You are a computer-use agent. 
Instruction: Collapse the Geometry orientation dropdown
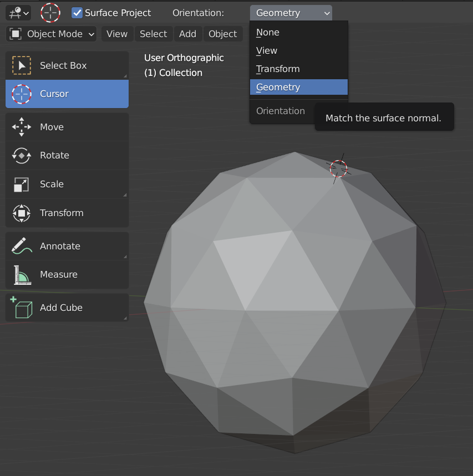[291, 13]
